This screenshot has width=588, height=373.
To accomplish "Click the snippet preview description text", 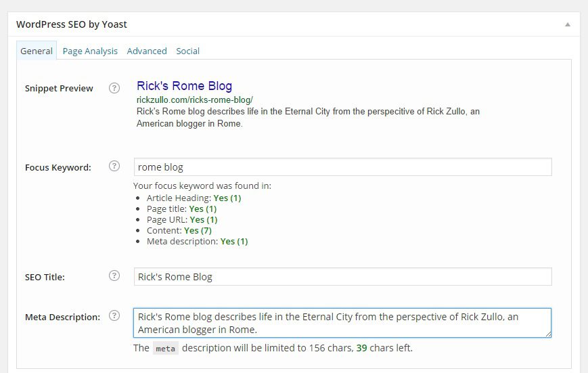I will (308, 118).
